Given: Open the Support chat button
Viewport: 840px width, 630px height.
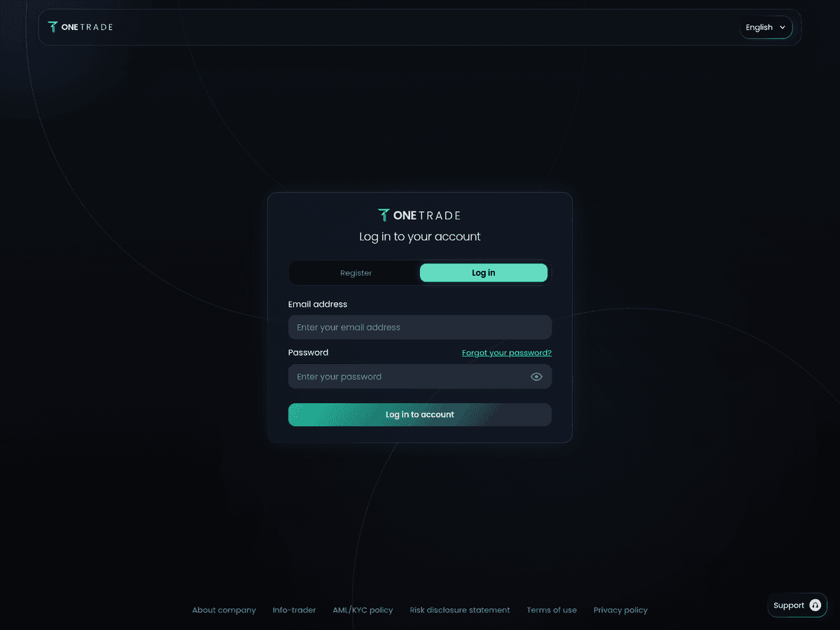Looking at the screenshot, I should (797, 605).
